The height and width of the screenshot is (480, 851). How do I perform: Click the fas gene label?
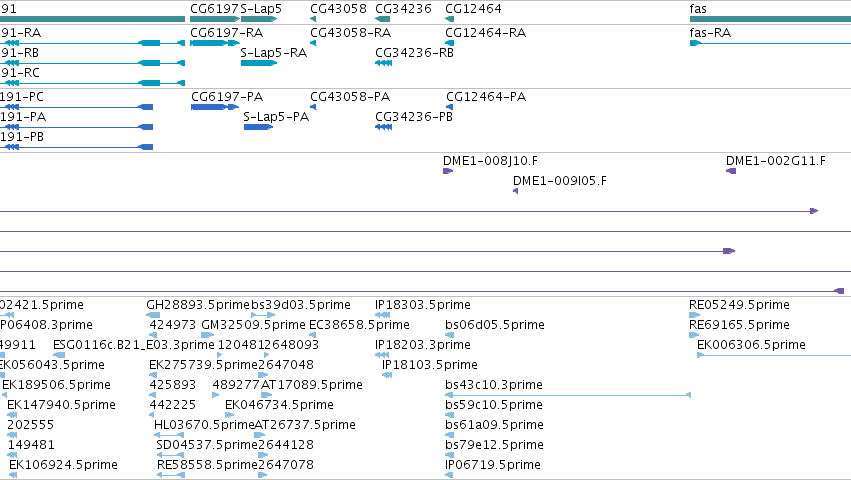pos(698,9)
